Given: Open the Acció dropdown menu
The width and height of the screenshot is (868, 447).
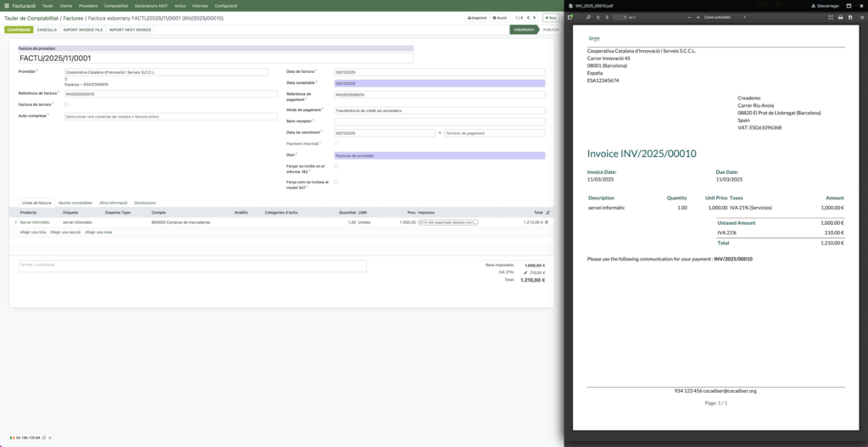Looking at the screenshot, I should pyautogui.click(x=500, y=17).
